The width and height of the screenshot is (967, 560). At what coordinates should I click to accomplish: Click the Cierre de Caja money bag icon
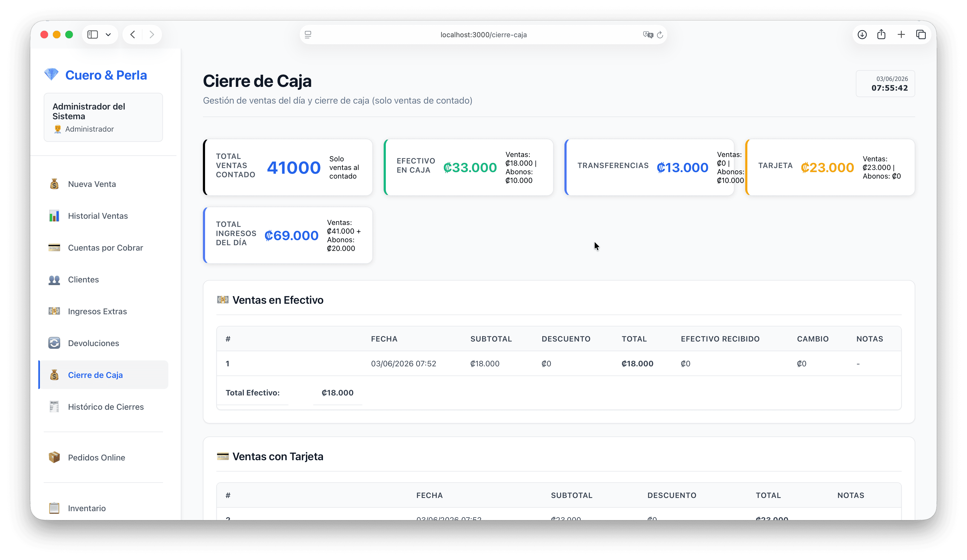click(x=54, y=375)
